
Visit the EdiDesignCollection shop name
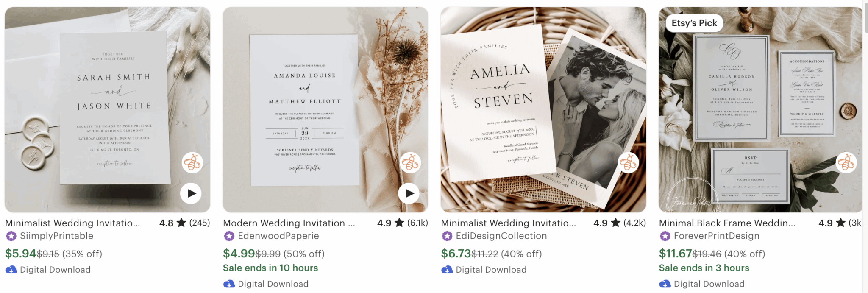501,236
